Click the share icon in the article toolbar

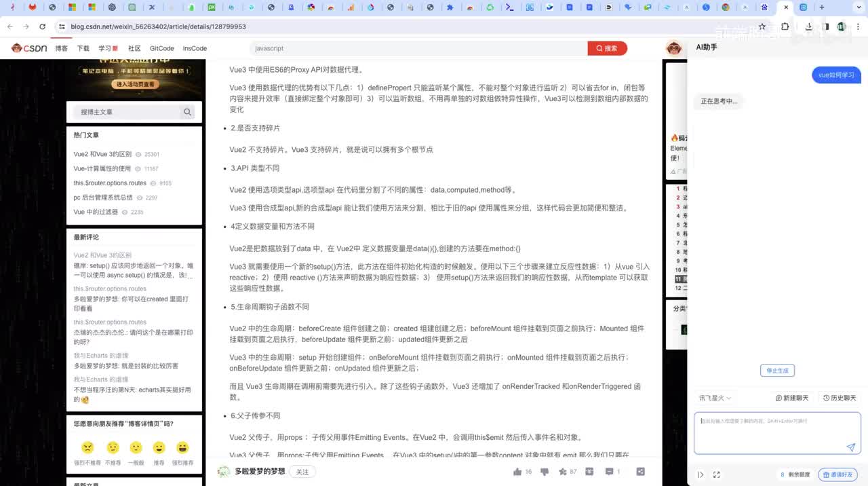click(640, 472)
